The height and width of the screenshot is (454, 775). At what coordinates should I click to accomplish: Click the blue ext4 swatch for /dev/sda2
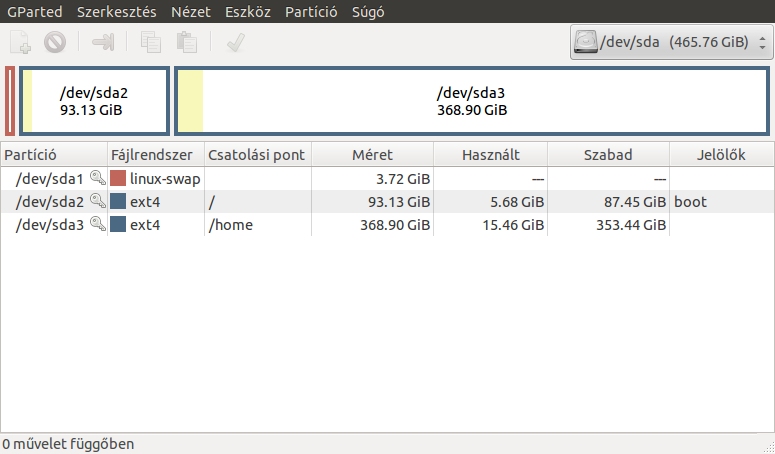[x=118, y=202]
